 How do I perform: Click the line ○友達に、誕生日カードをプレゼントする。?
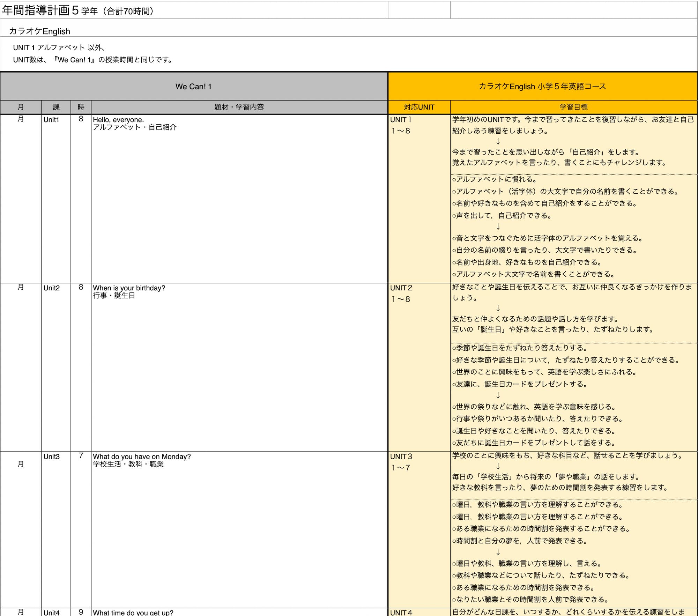coord(520,384)
